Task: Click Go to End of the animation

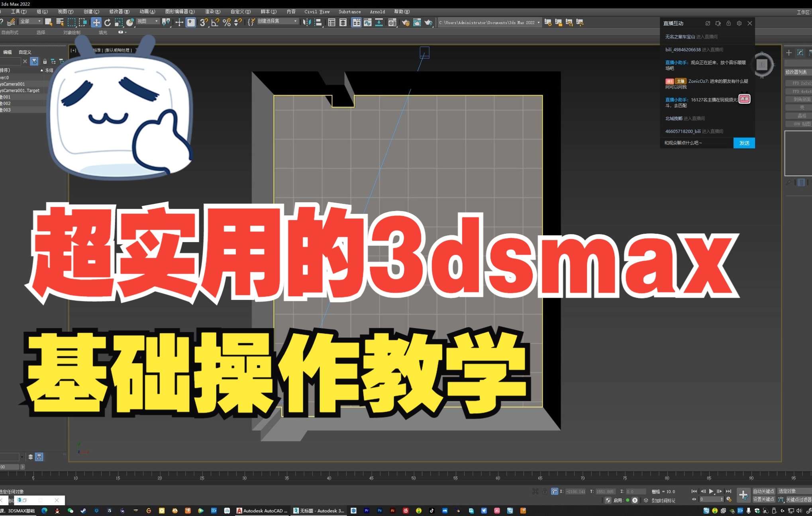Action: tap(728, 491)
